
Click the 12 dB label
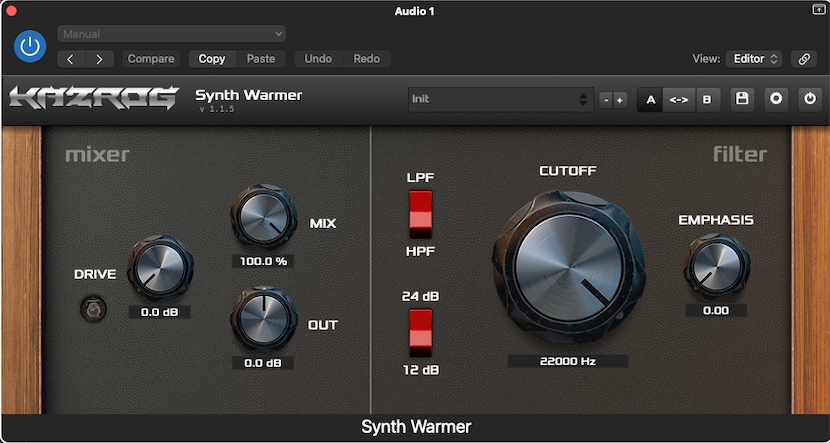pos(421,370)
